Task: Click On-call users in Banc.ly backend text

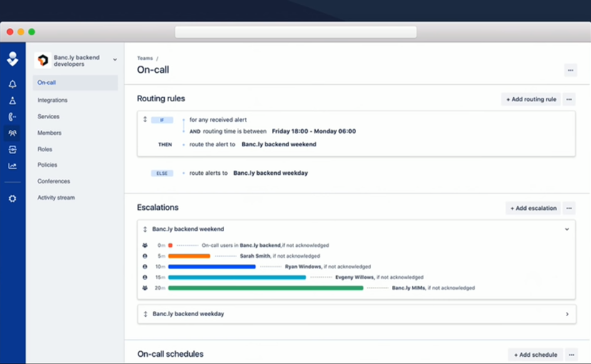Action: click(241, 246)
